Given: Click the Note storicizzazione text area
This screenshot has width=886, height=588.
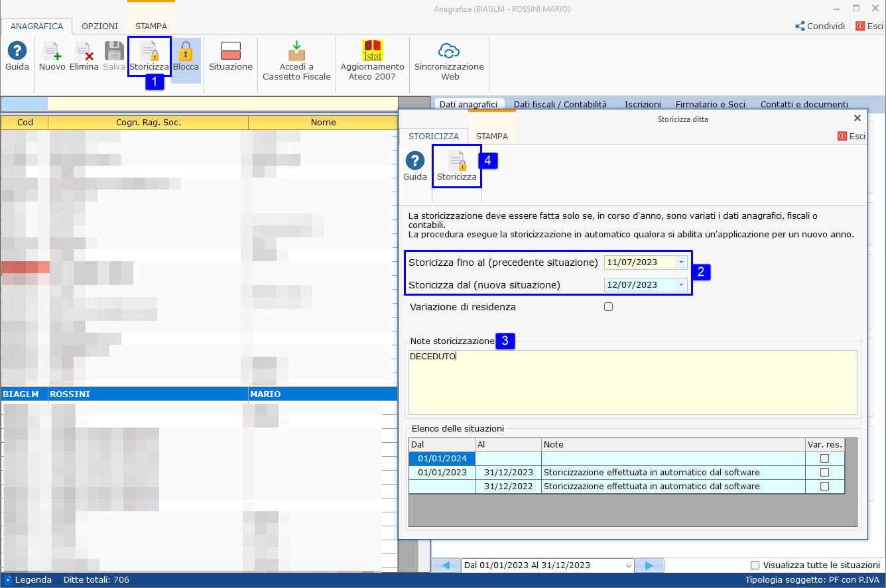Looking at the screenshot, I should point(633,382).
